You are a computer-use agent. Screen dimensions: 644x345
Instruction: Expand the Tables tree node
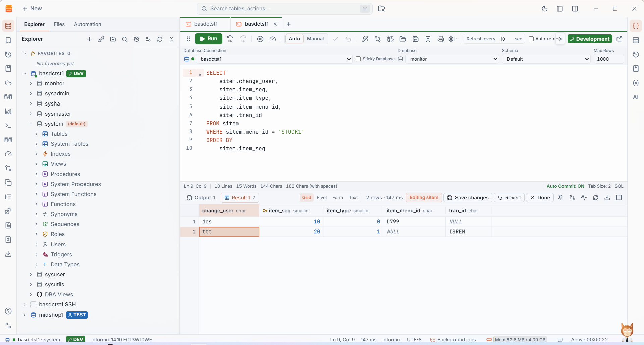[x=37, y=134]
